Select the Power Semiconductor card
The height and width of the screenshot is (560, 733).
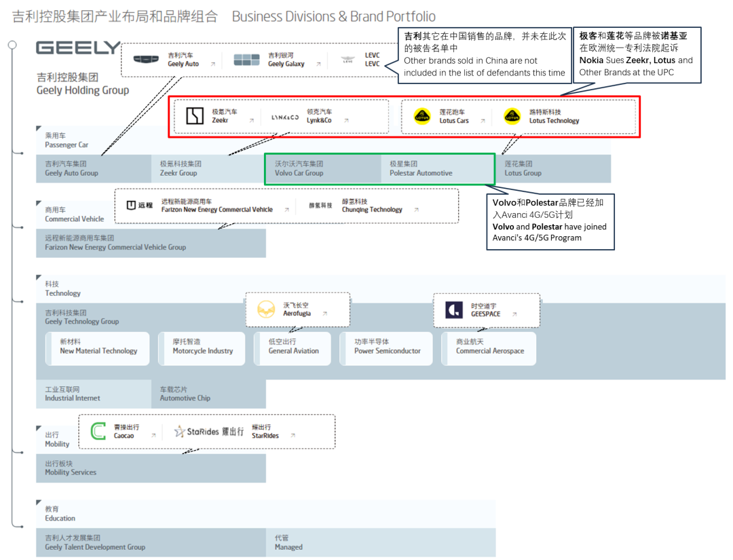[387, 349]
